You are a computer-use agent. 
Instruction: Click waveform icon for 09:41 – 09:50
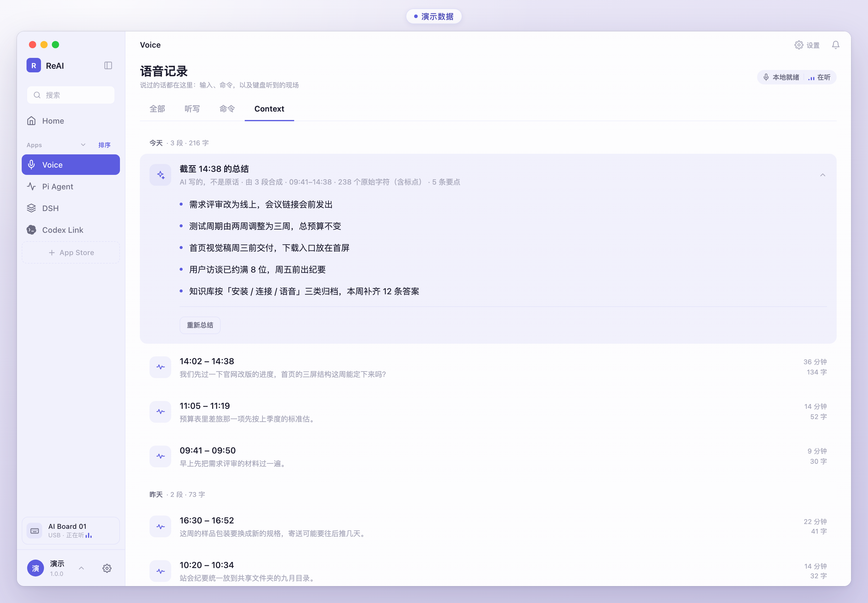point(161,456)
